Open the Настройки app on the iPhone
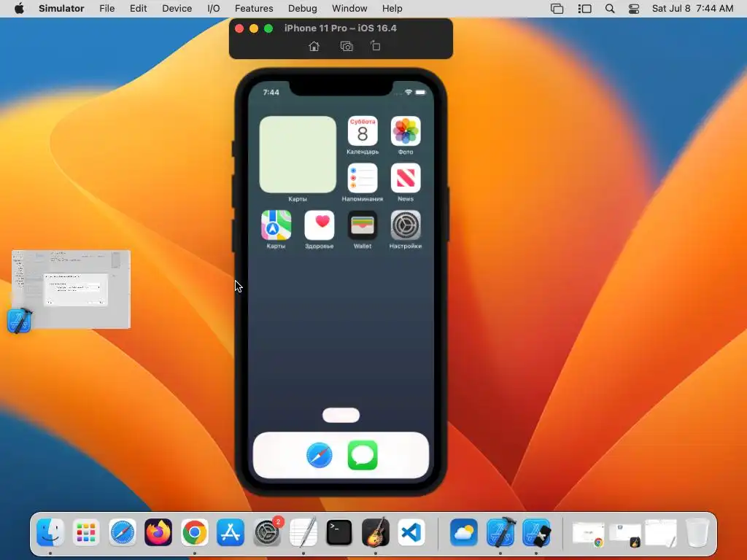 click(406, 225)
